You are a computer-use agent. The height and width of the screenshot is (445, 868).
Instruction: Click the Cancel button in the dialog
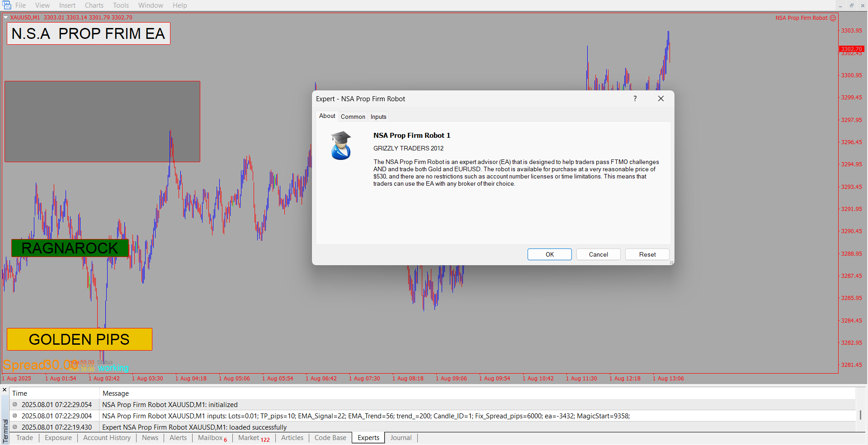coord(598,254)
